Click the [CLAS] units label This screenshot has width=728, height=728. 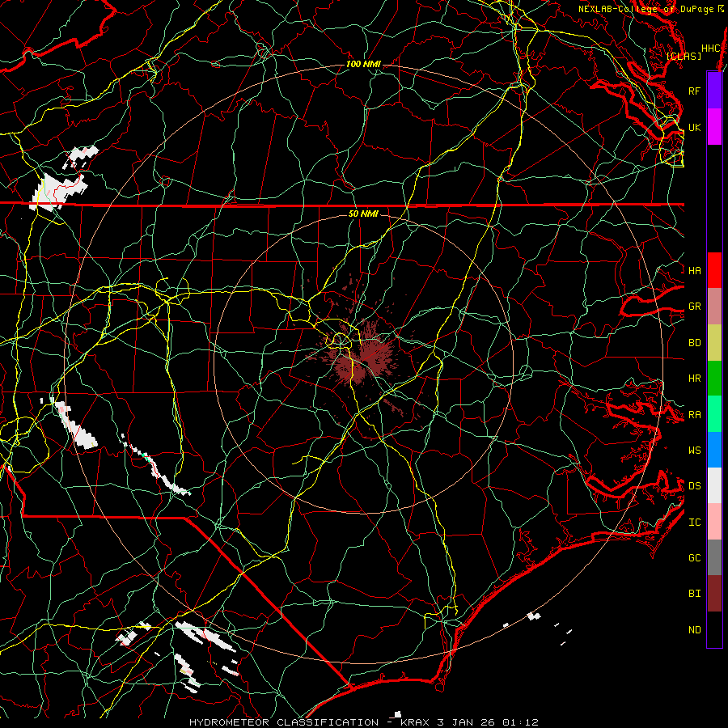coord(684,56)
